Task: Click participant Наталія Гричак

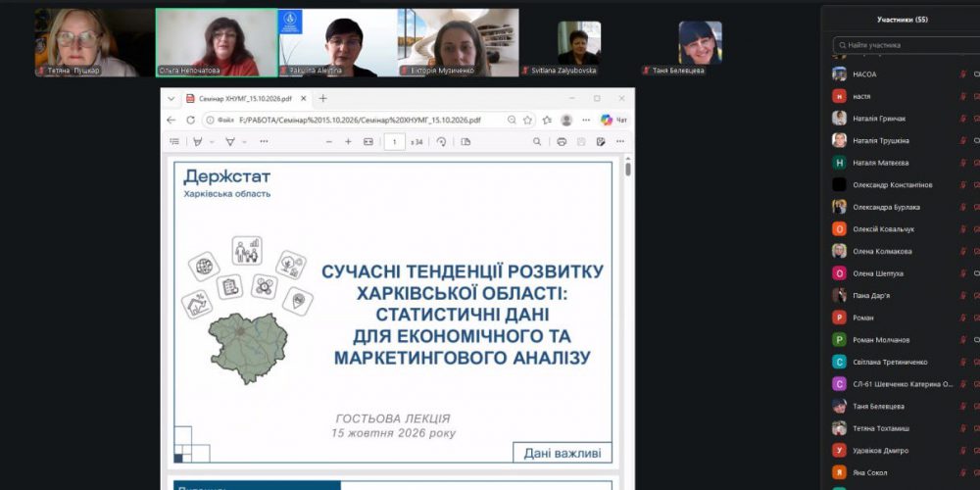Action: [905, 119]
